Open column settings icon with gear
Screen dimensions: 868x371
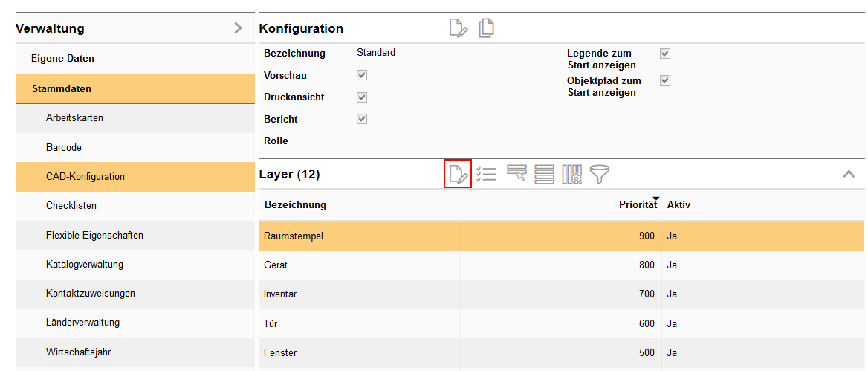pos(572,175)
